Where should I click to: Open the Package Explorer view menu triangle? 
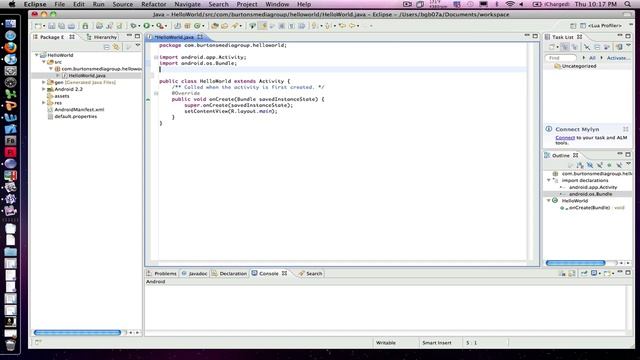(138, 46)
